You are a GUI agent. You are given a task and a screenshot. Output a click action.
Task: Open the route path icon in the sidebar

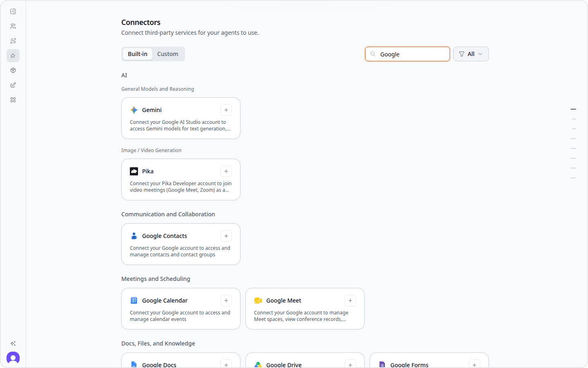click(x=13, y=41)
